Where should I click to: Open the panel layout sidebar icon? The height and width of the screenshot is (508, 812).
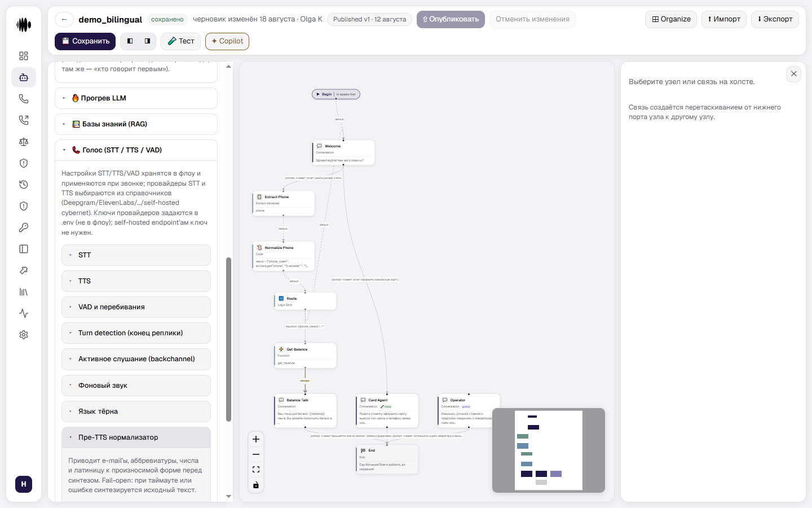pyautogui.click(x=24, y=249)
